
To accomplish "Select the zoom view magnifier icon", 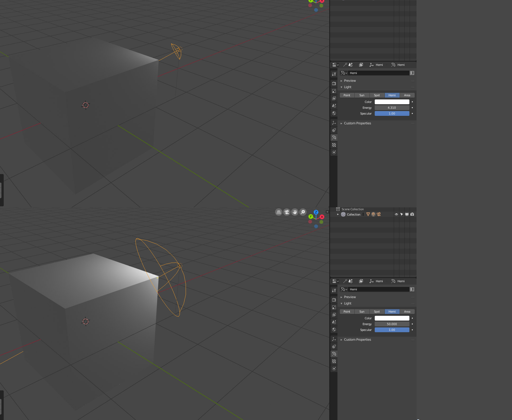I will click(303, 212).
